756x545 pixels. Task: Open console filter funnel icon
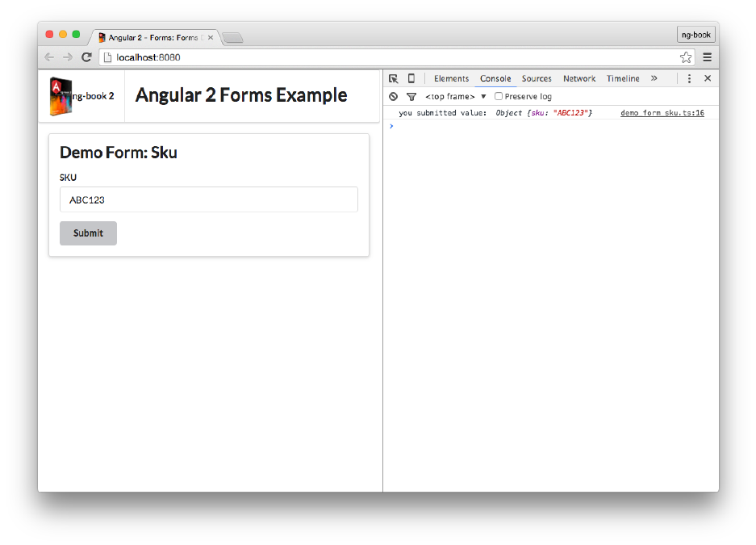[x=411, y=97]
